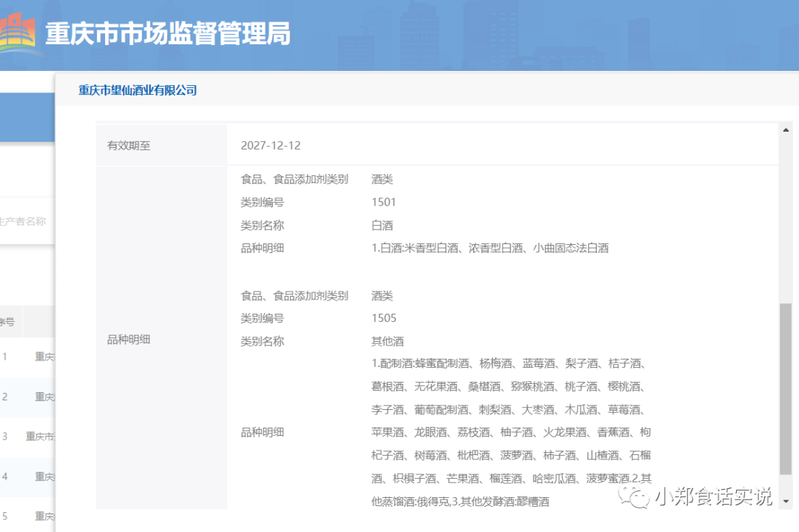Select background table row numbered 3
Viewport: 799px width, 532px height.
[x=27, y=437]
